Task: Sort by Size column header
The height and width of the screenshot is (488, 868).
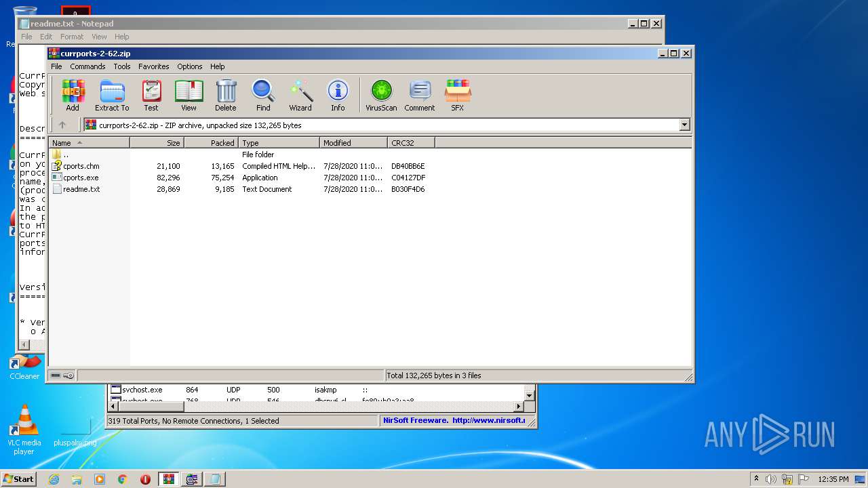Action: click(157, 143)
